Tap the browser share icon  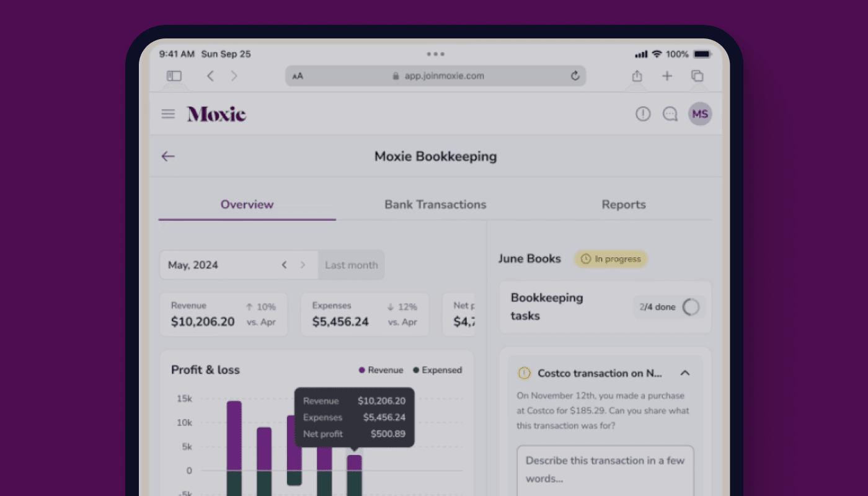(x=637, y=76)
